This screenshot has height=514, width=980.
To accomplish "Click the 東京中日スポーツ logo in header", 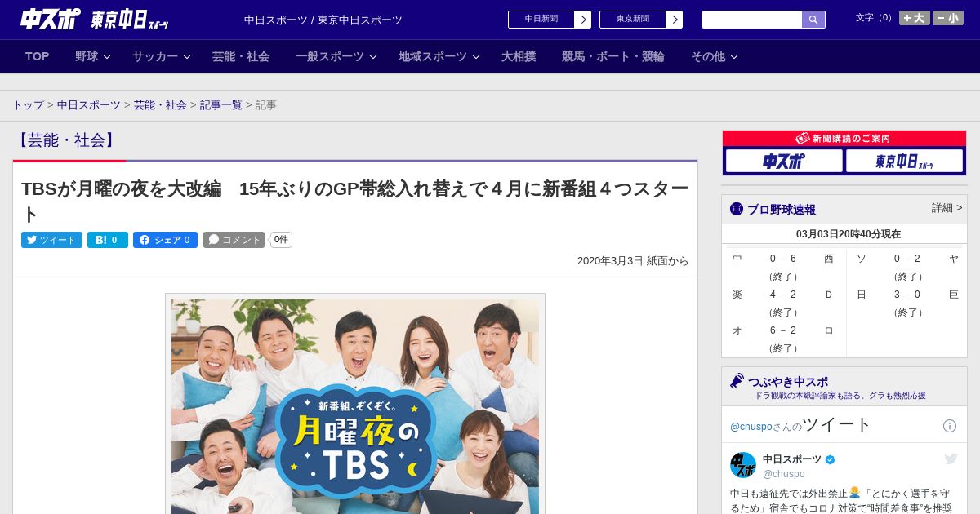I will coord(129,20).
